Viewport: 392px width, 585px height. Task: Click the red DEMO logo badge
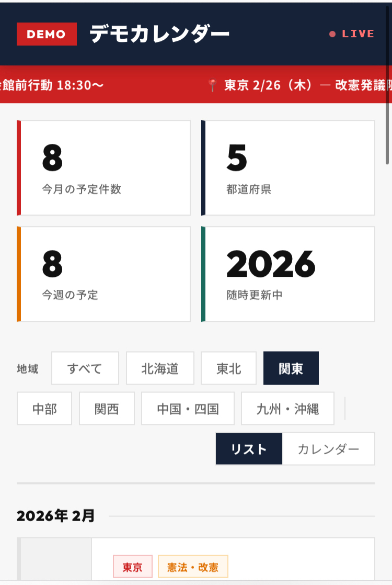pyautogui.click(x=47, y=34)
